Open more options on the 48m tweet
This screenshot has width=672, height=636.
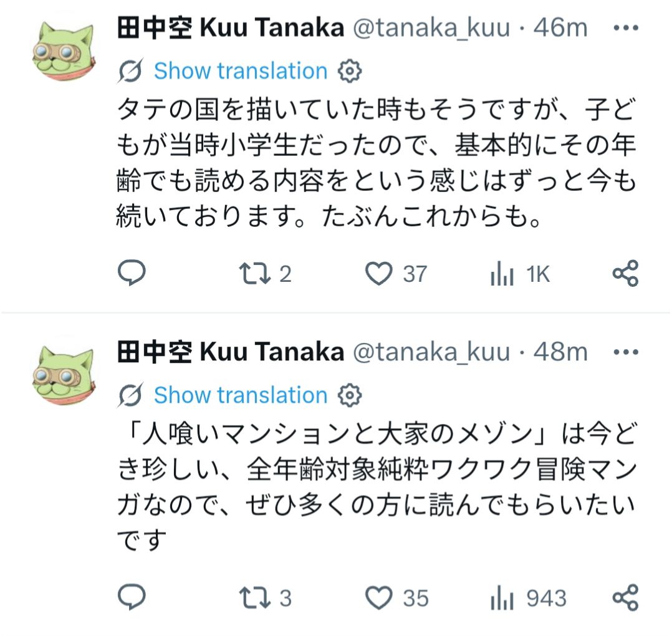pyautogui.click(x=626, y=352)
